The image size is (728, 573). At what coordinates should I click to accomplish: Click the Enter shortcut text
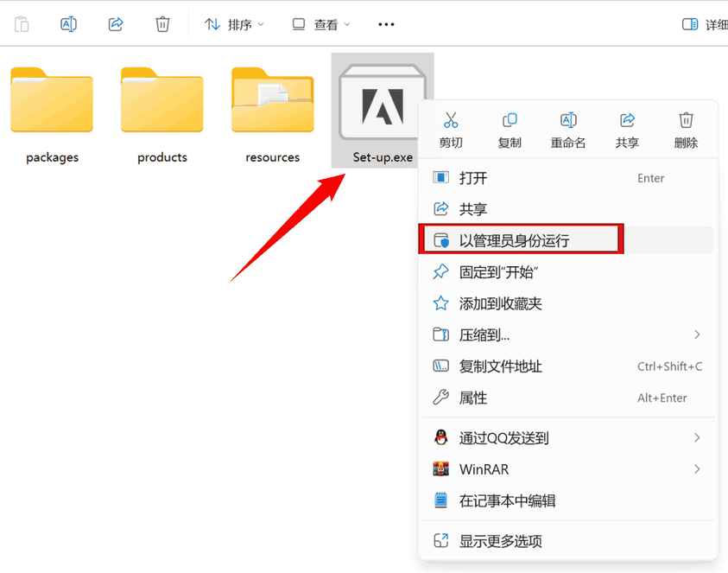[x=650, y=178]
